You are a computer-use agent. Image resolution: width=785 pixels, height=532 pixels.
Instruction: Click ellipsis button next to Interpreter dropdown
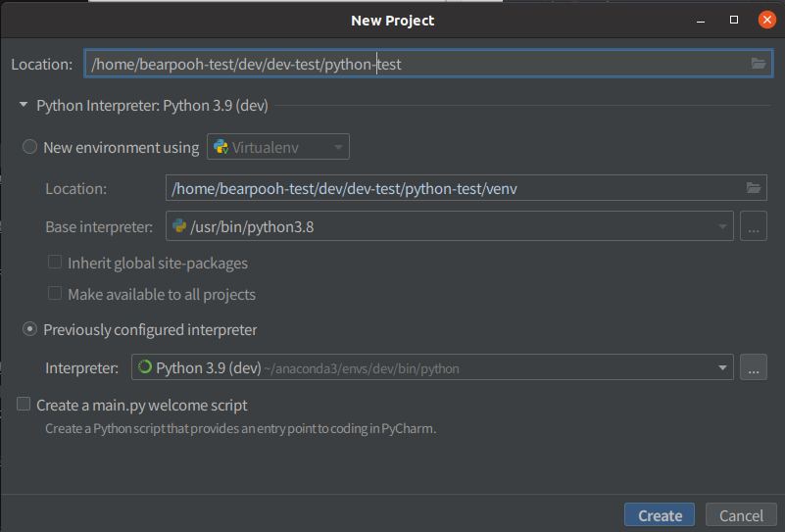click(753, 368)
